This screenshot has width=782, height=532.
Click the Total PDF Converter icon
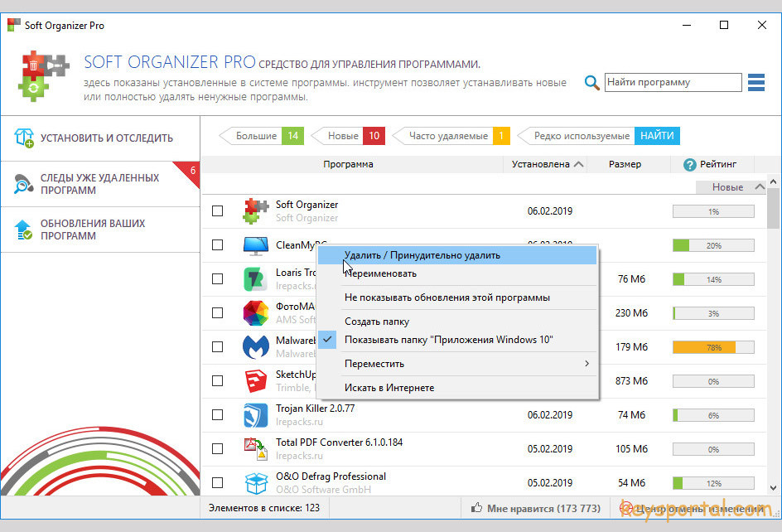(x=255, y=449)
